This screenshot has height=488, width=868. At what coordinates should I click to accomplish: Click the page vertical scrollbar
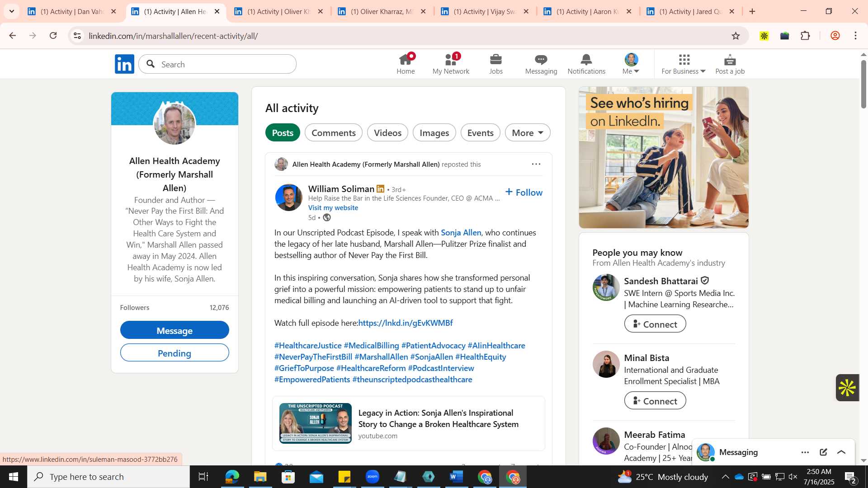[863, 85]
